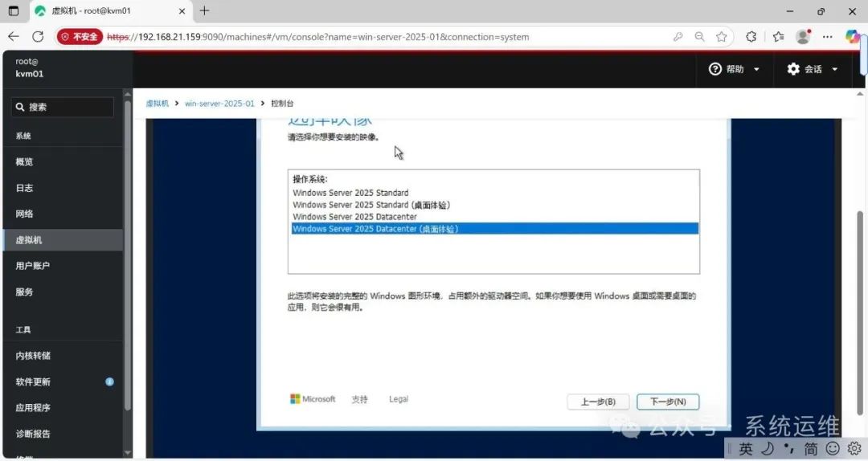Click the 上一步(B) button
Screen dimensions: 868x461
point(598,402)
